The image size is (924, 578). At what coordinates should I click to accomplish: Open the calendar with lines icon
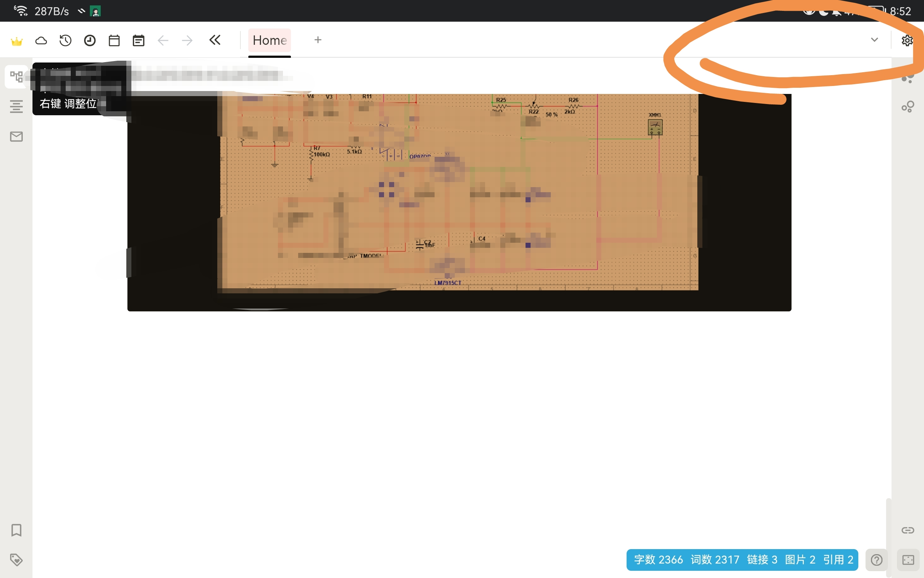pos(139,40)
